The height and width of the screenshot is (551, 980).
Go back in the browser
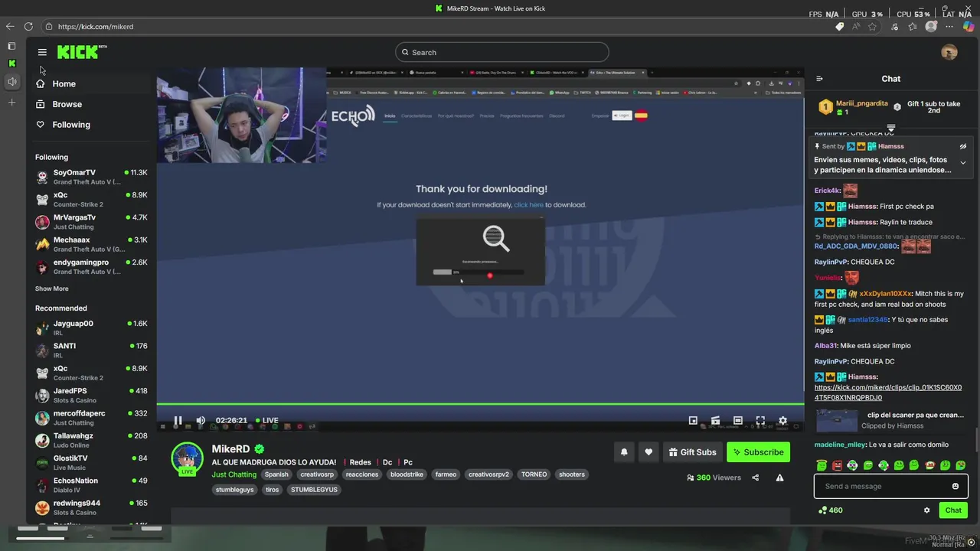tap(10, 26)
